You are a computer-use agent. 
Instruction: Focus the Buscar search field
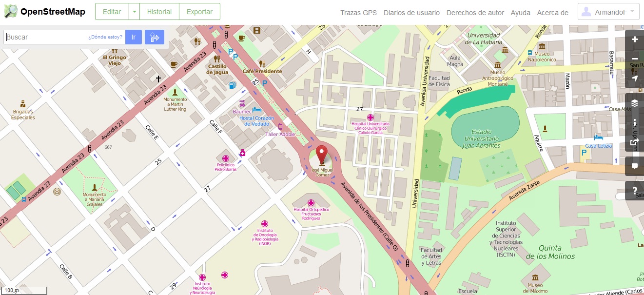(x=64, y=37)
